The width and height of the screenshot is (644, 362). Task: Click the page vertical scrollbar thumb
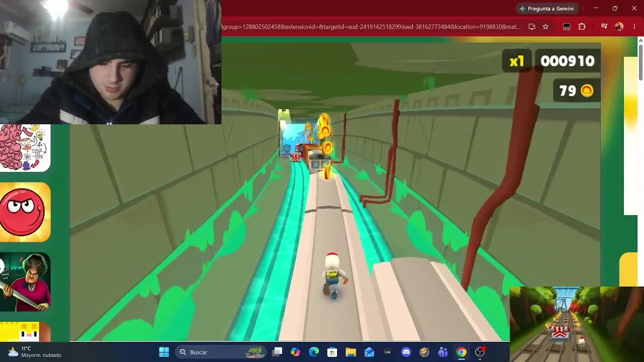[640, 62]
